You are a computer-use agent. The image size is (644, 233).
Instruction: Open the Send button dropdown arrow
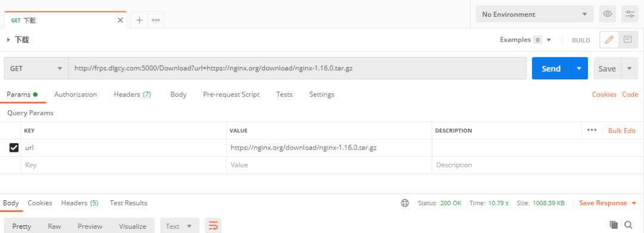click(x=579, y=69)
